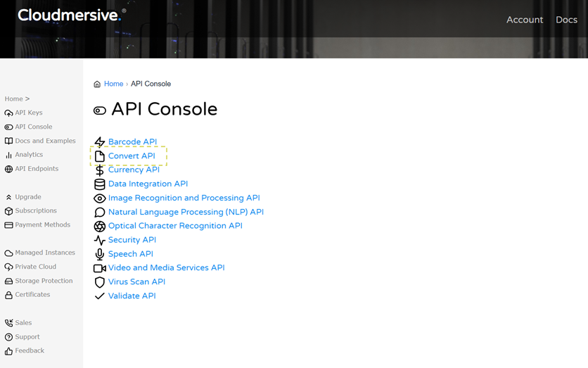Click the lightning icon beside Barcode API
Image resolution: width=588 pixels, height=368 pixels.
(x=99, y=142)
